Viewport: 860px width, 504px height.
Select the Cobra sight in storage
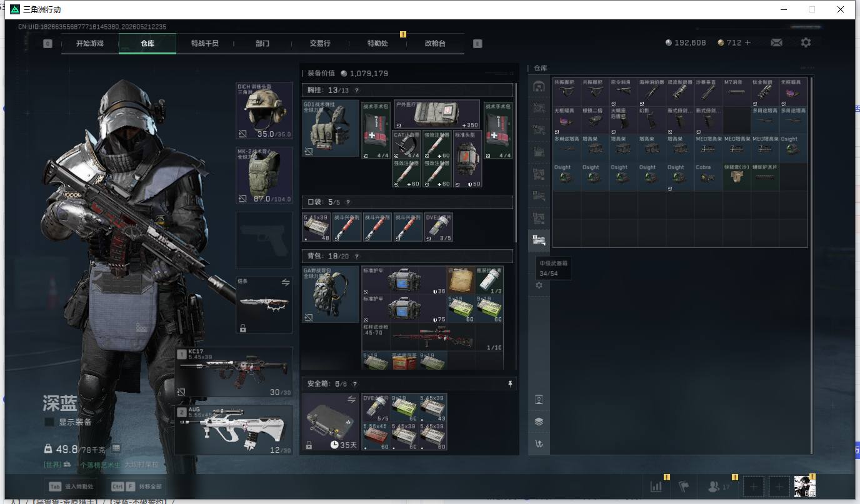[707, 176]
